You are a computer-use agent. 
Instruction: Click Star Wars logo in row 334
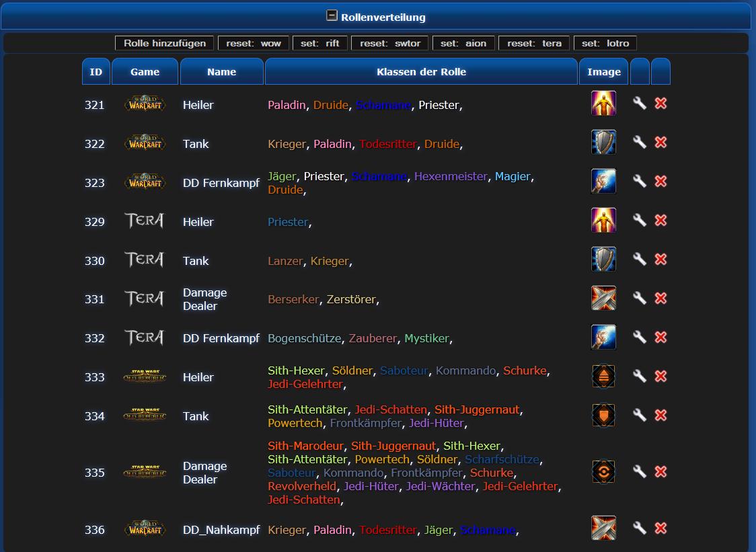(x=145, y=416)
